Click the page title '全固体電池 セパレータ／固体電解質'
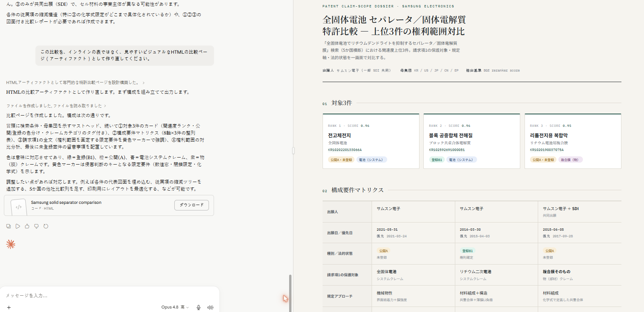This screenshot has height=312, width=644. [x=394, y=20]
